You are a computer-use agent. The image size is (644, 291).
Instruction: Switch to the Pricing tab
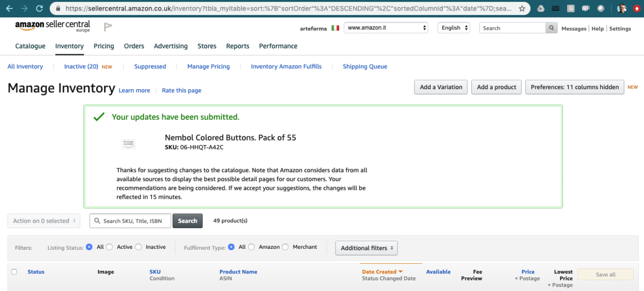pyautogui.click(x=104, y=46)
